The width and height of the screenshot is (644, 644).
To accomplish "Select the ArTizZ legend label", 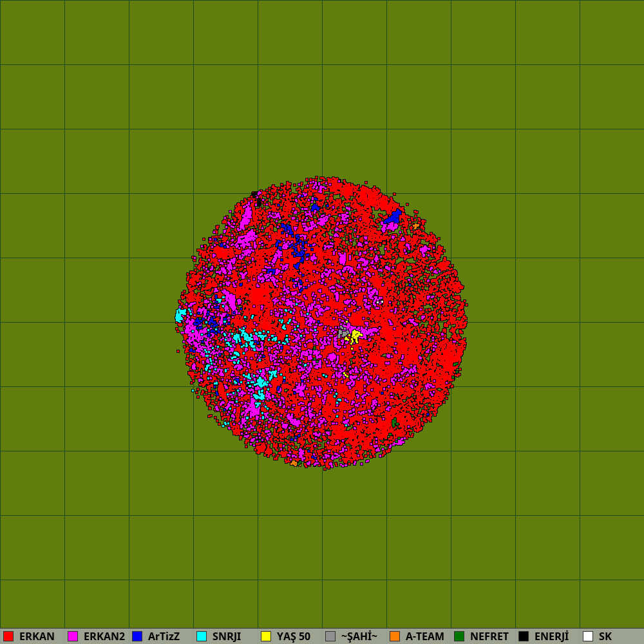I will click(x=164, y=636).
